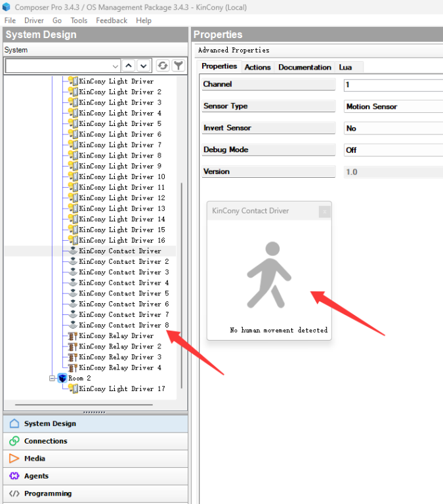Open the system search dropdown chevron
443x504 pixels.
[116, 66]
